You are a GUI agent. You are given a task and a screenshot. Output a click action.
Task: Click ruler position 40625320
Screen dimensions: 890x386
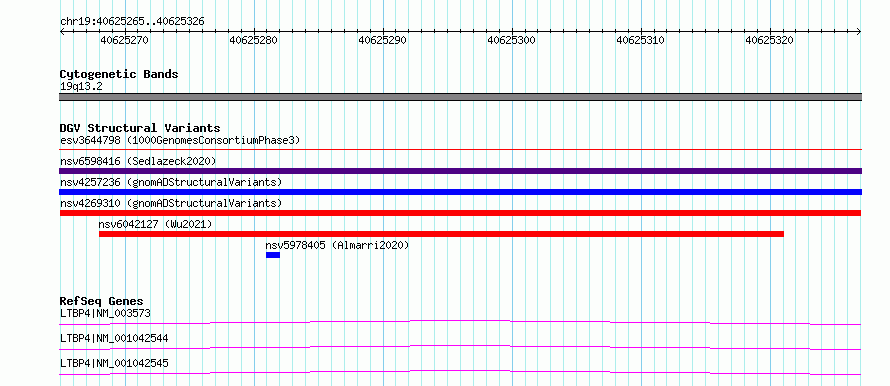(x=770, y=40)
